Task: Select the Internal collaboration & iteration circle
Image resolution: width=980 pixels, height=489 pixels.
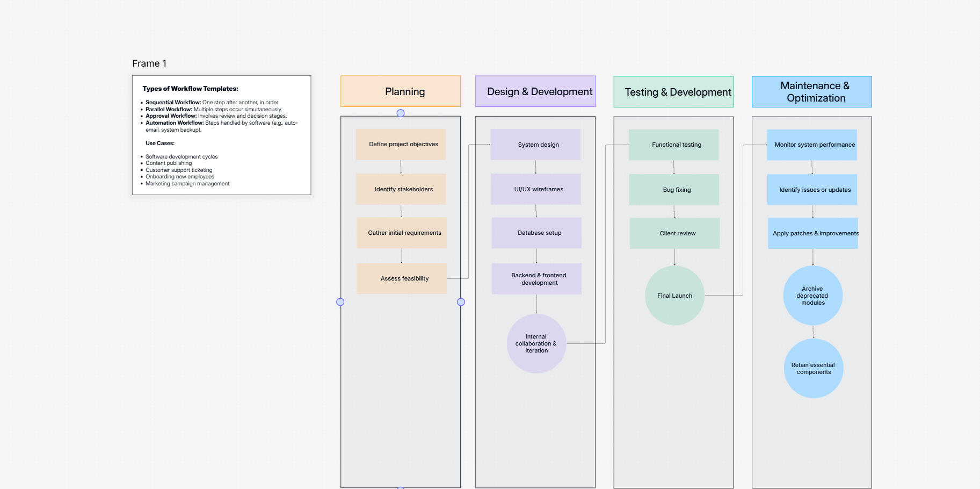Action: (x=536, y=343)
